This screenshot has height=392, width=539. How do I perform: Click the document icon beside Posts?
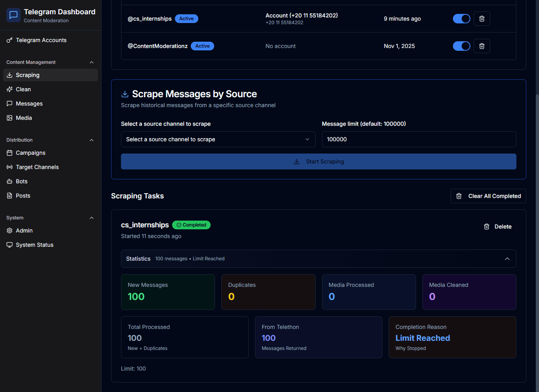point(10,196)
